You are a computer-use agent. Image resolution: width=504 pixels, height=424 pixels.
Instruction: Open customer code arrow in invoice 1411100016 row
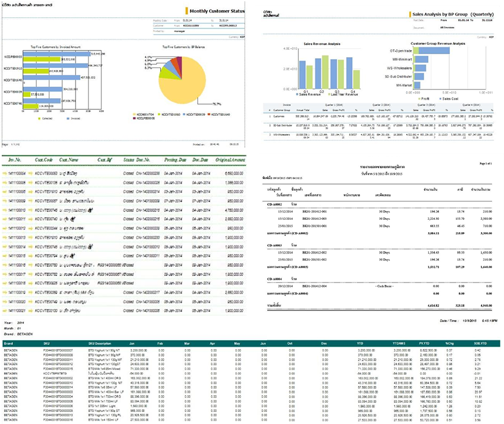tap(31, 265)
